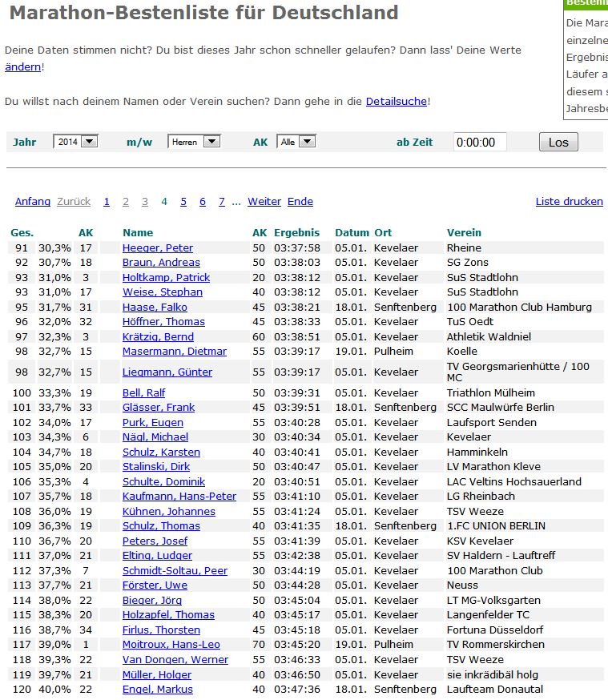Image resolution: width=608 pixels, height=700 pixels.
Task: Open runner Bieger, Jörg
Action: click(151, 601)
